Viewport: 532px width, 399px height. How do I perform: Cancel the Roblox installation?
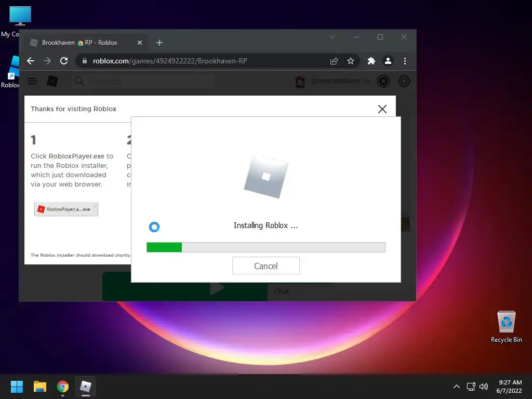[265, 265]
